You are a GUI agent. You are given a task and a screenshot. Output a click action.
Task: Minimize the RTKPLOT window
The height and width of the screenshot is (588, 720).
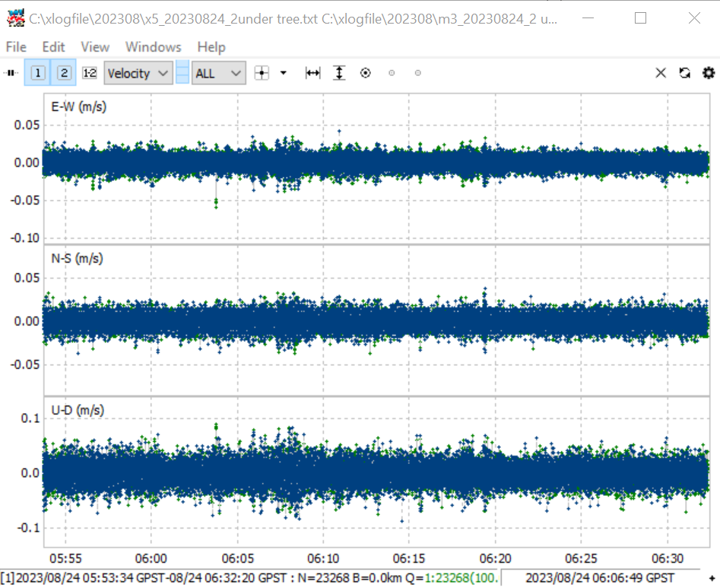[x=588, y=18]
